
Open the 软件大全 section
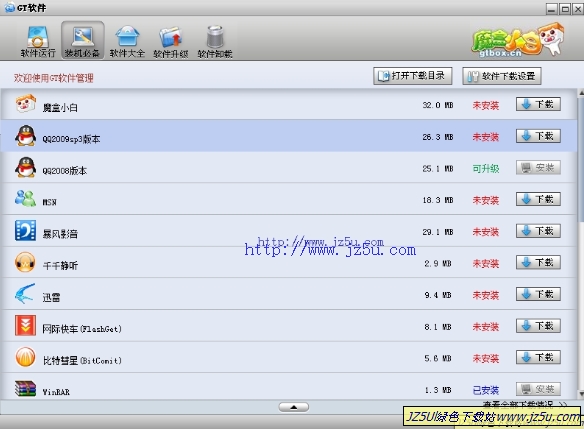[x=127, y=41]
